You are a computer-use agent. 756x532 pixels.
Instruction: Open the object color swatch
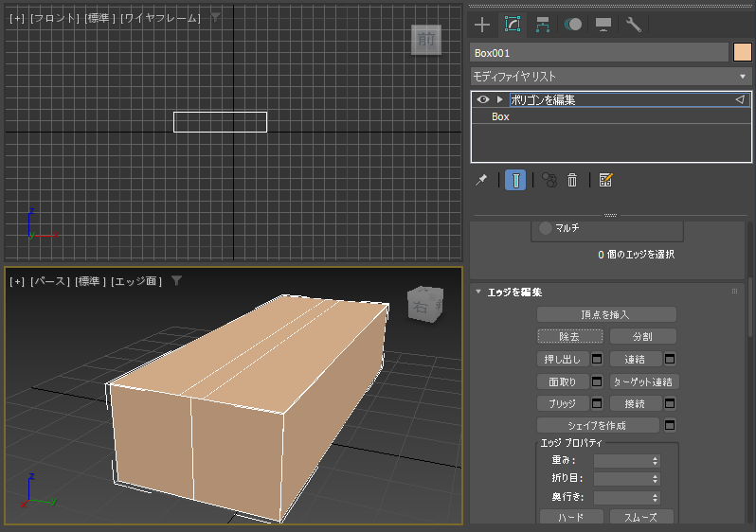[x=742, y=52]
